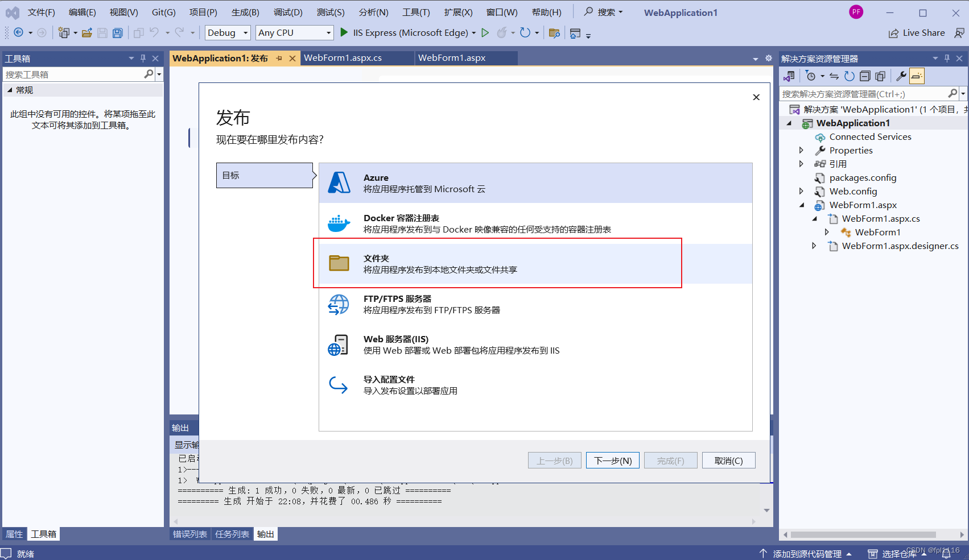Open the IIS Express browser dropdown arrow

tap(474, 33)
